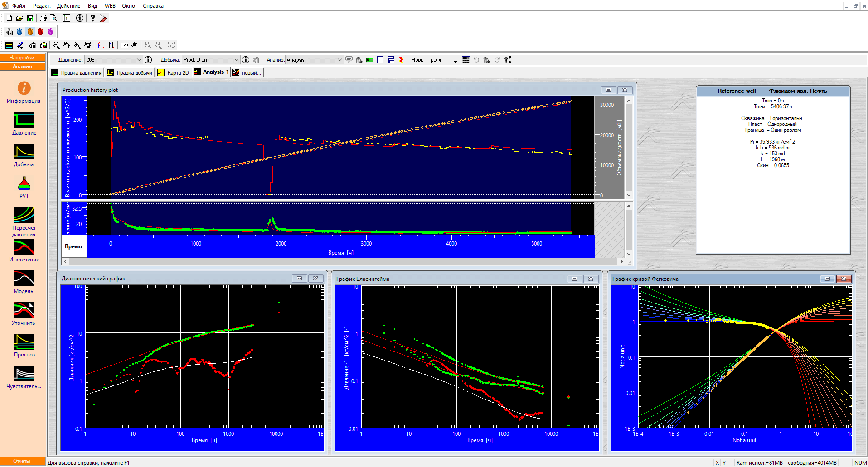Open the Файл menu
The image size is (868, 467).
tap(19, 6)
